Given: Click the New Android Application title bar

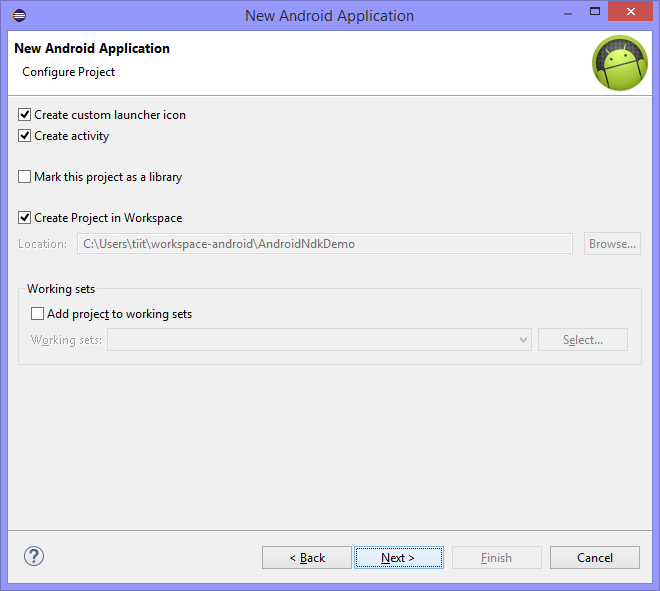Looking at the screenshot, I should [x=329, y=15].
